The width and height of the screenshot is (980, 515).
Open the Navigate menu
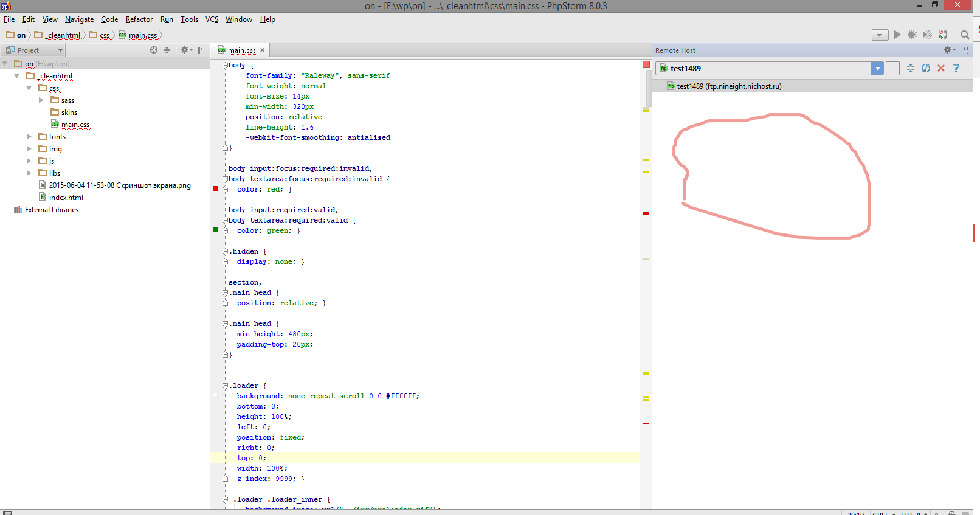tap(80, 19)
